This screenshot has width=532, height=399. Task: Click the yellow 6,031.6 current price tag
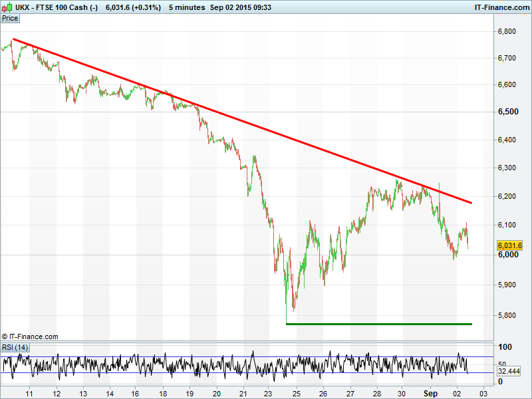click(x=510, y=245)
